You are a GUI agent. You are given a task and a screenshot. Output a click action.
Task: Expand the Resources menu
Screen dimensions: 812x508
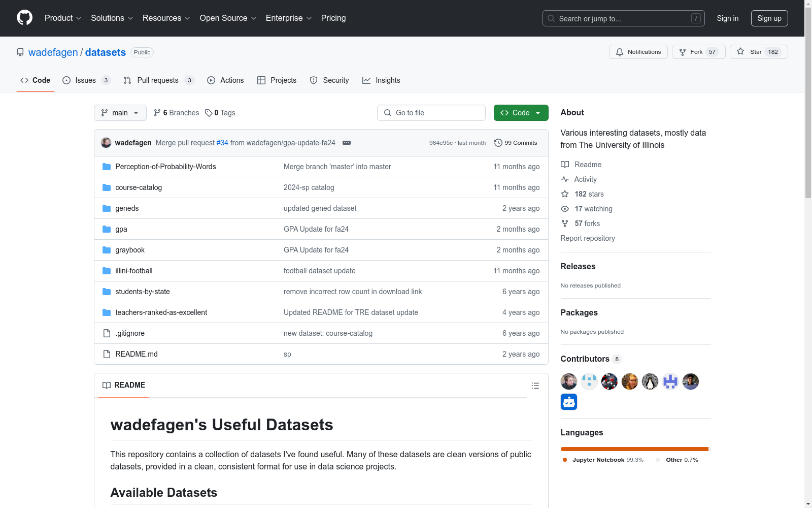pyautogui.click(x=166, y=18)
